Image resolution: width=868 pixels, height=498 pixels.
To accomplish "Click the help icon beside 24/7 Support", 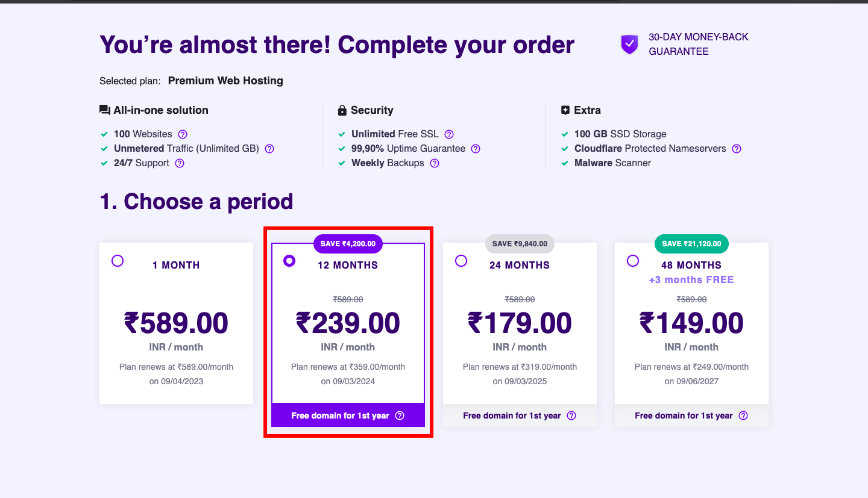I will pyautogui.click(x=179, y=163).
